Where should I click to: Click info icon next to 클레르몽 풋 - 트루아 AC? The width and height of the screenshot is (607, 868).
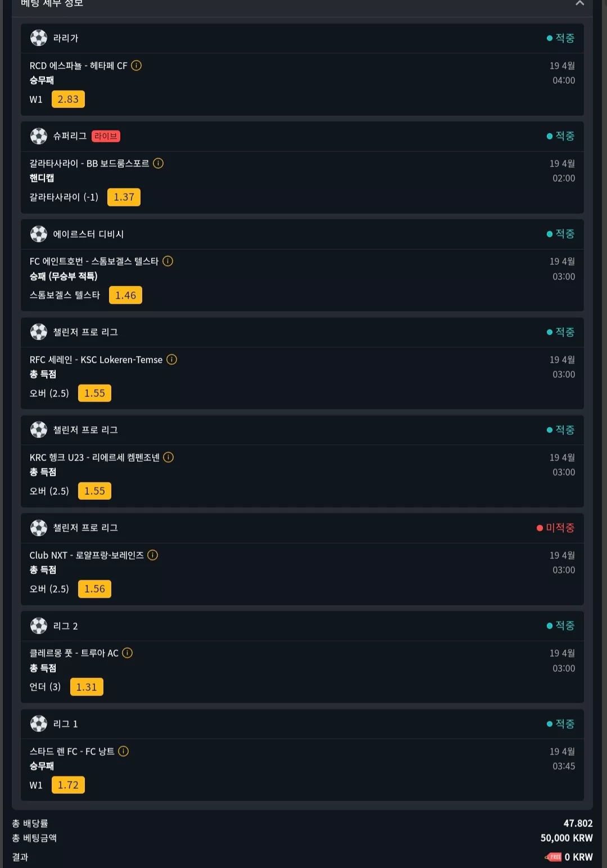[x=128, y=653]
